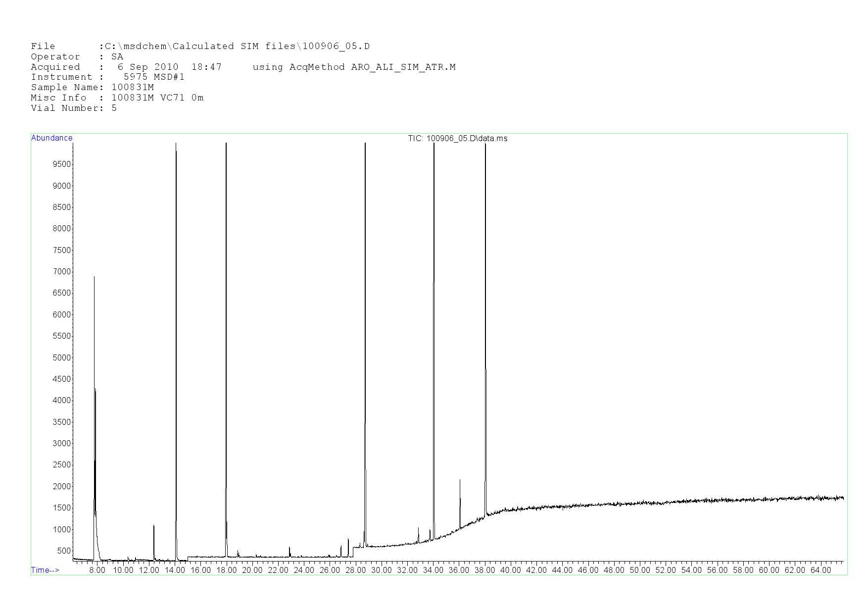Click the Vial Number 5 line
The width and height of the screenshot is (868, 614).
click(74, 108)
